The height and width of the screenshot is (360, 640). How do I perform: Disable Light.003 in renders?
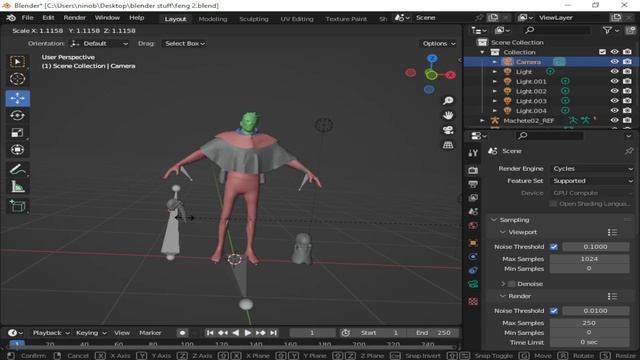pos(627,101)
